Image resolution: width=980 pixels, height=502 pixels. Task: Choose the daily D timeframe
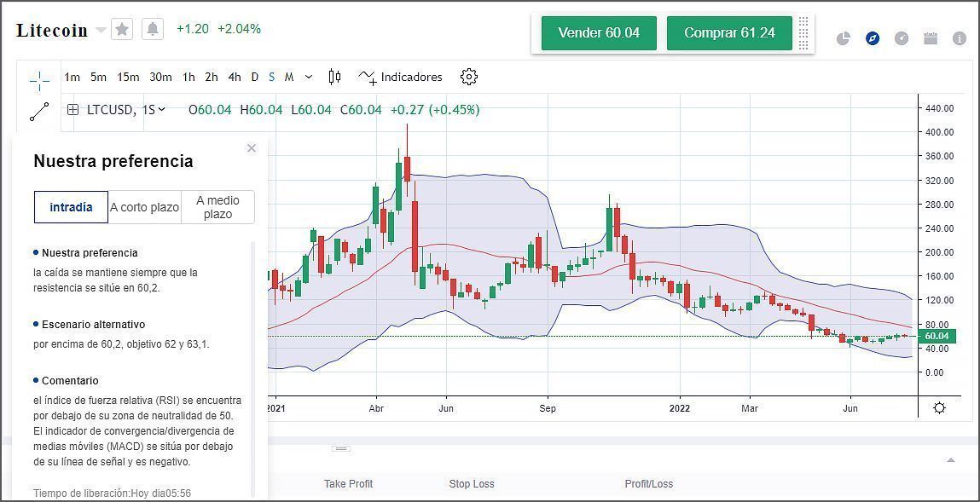[254, 77]
